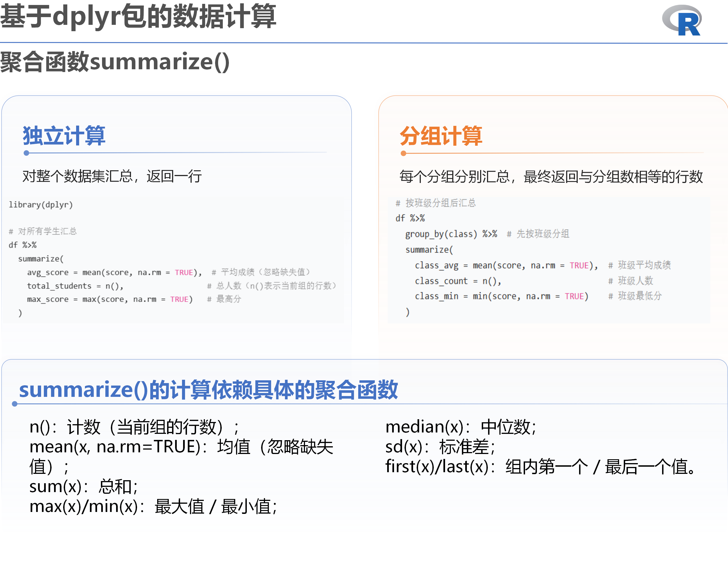Click the comment # 班级人数

[631, 281]
